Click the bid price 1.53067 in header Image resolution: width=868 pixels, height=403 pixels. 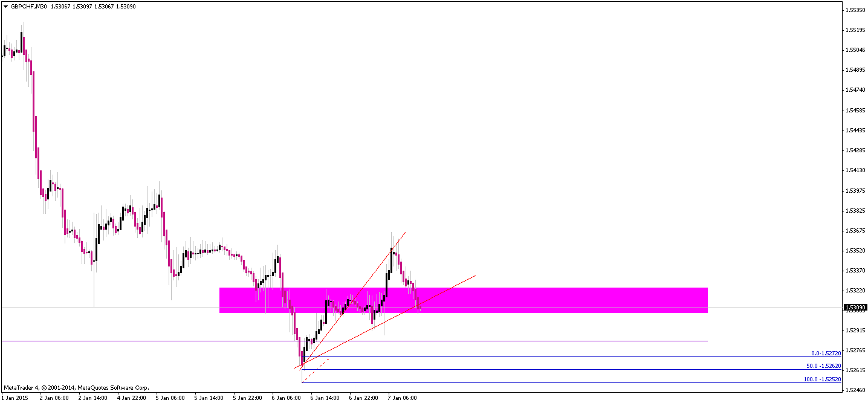60,6
